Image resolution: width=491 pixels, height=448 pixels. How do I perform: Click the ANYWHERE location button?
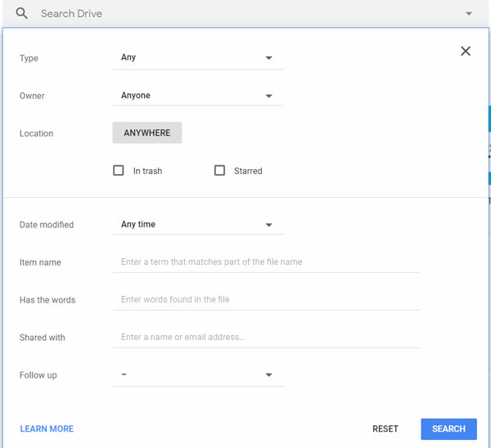tap(147, 132)
